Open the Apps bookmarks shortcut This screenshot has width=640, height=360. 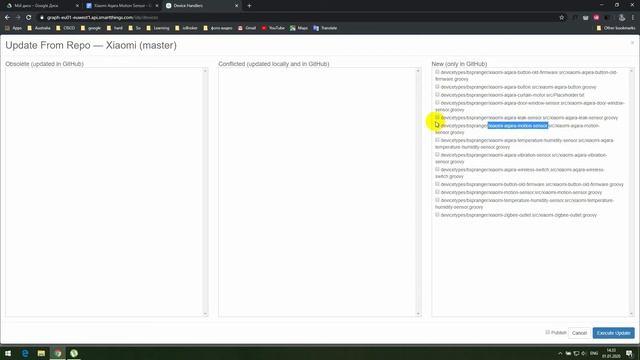coord(13,28)
